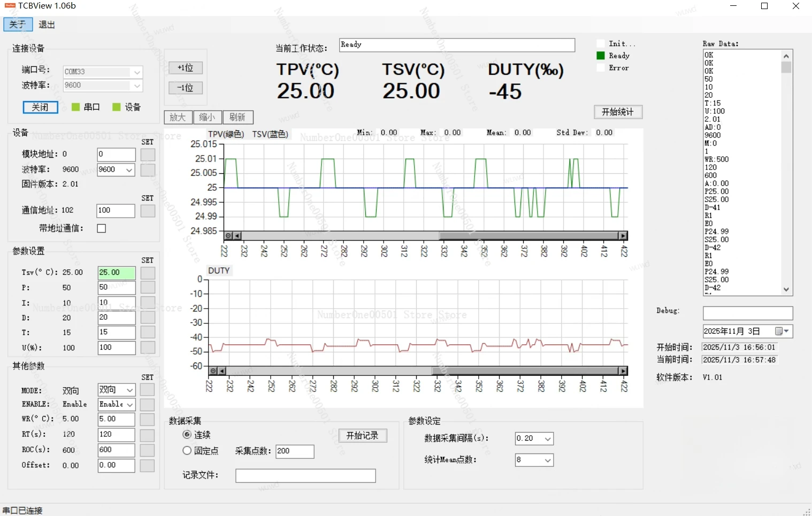Click the 开始统计 button

coord(618,112)
